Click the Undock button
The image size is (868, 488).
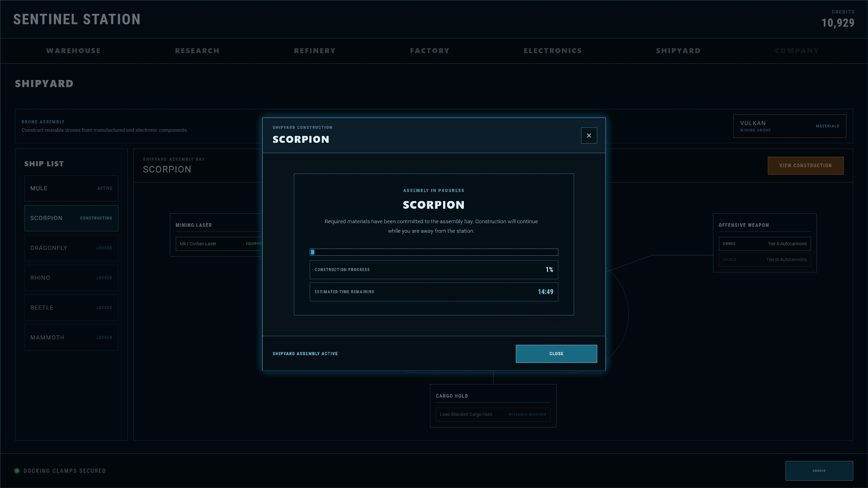pyautogui.click(x=819, y=471)
